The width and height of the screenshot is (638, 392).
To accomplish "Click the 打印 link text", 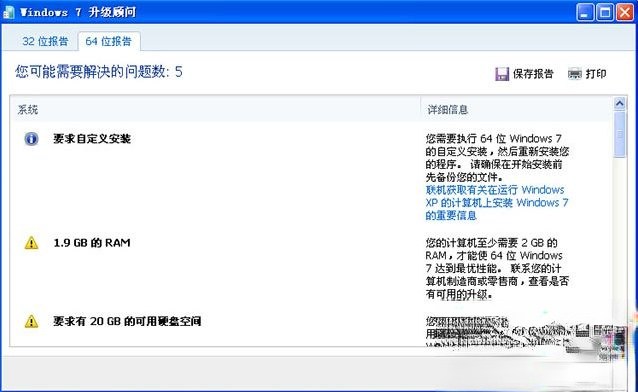I will pos(596,74).
